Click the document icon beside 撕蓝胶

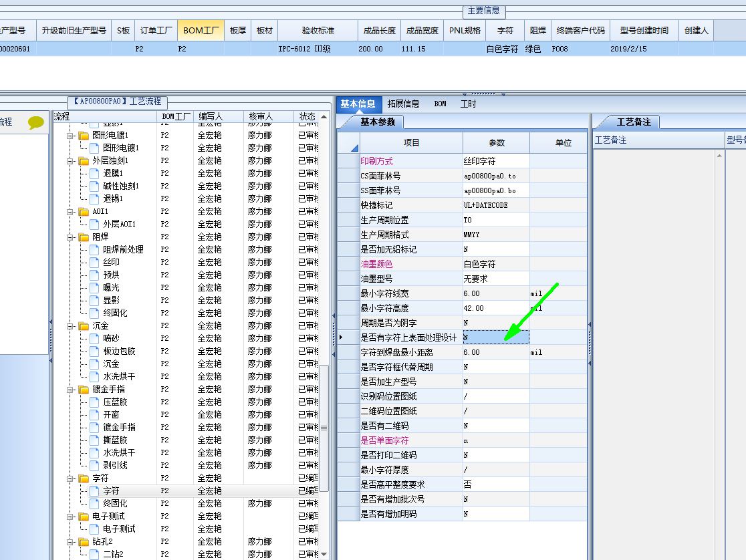pos(95,440)
